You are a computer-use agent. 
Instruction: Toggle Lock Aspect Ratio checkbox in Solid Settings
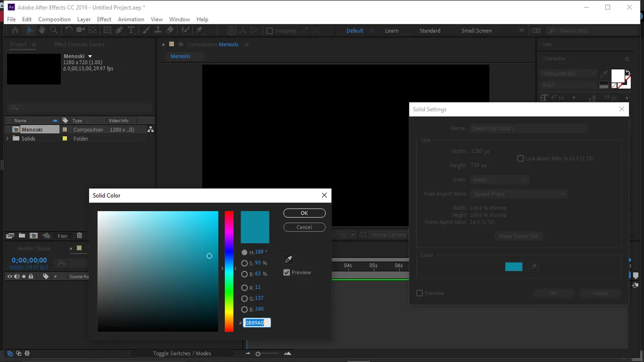click(x=521, y=158)
